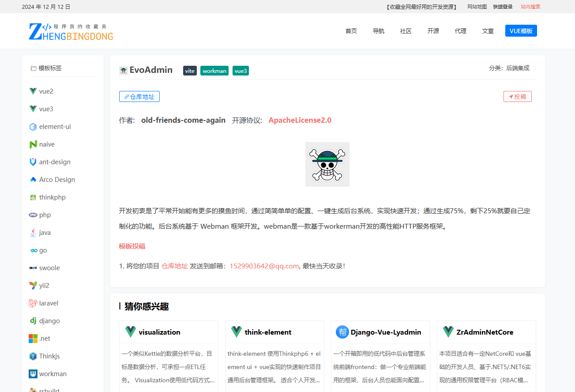Open the visualization card title

(x=160, y=332)
